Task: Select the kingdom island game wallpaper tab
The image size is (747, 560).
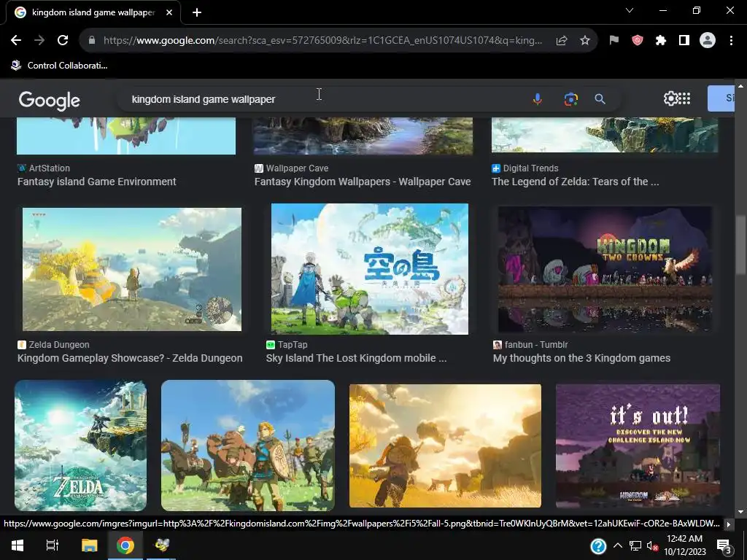Action: (x=93, y=12)
